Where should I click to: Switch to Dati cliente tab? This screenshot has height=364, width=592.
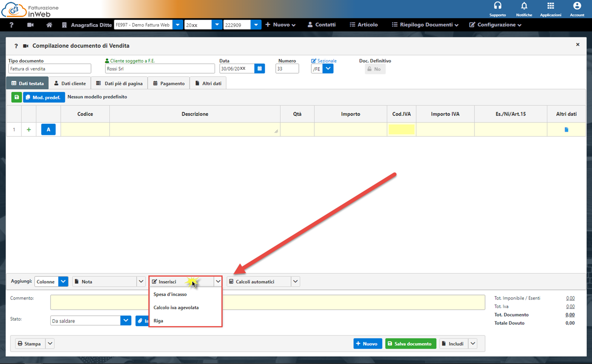[70, 83]
